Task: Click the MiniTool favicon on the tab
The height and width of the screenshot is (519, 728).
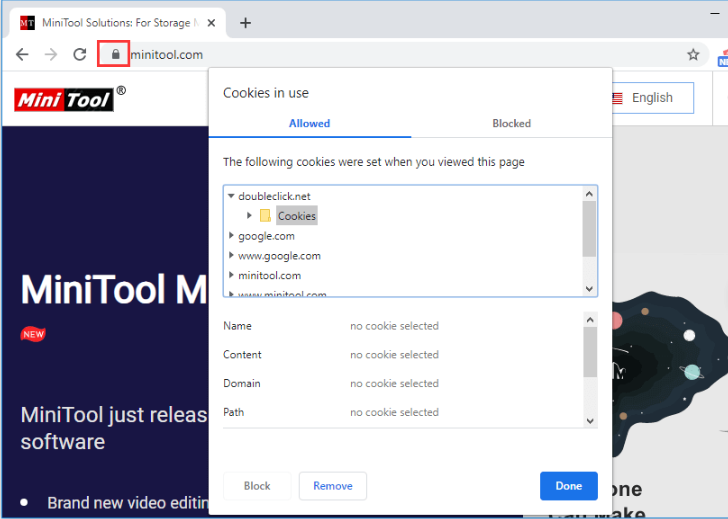Action: tap(27, 23)
